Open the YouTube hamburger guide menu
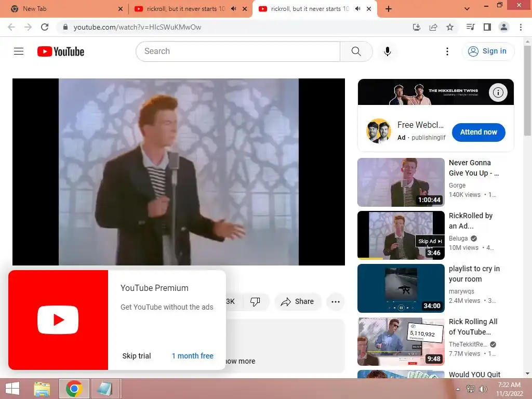 tap(19, 51)
